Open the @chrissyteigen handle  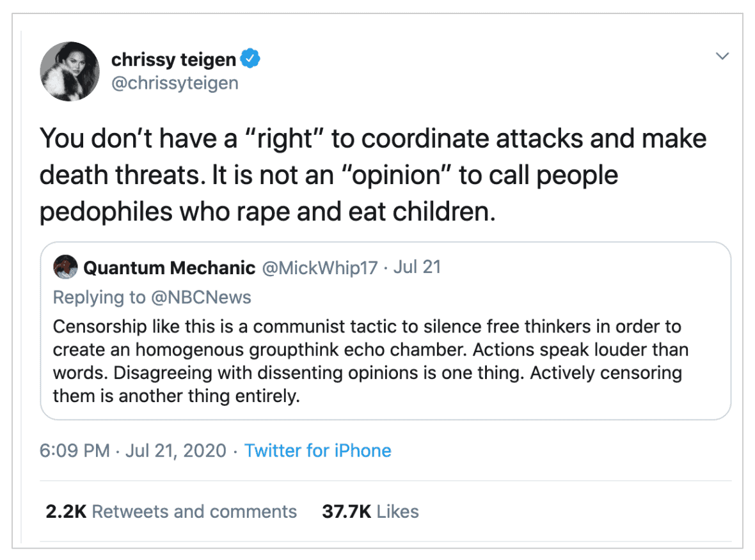[175, 82]
